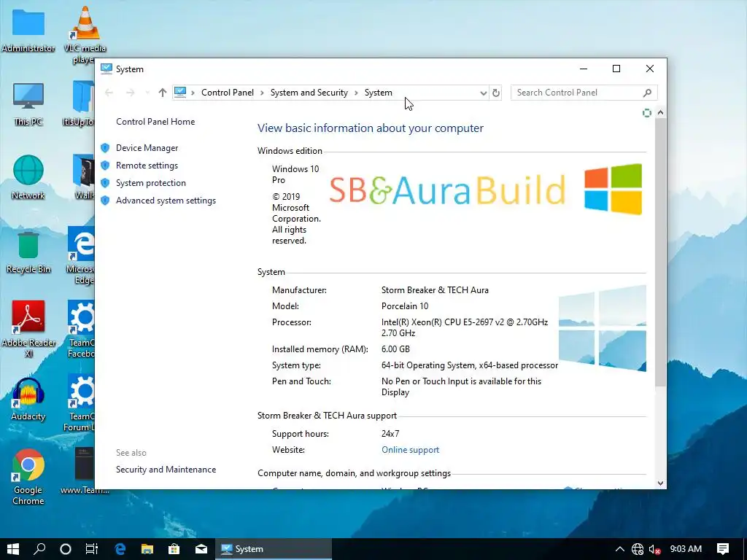Image resolution: width=747 pixels, height=560 pixels.
Task: Select Control Panel breadcrumb
Action: click(x=228, y=93)
